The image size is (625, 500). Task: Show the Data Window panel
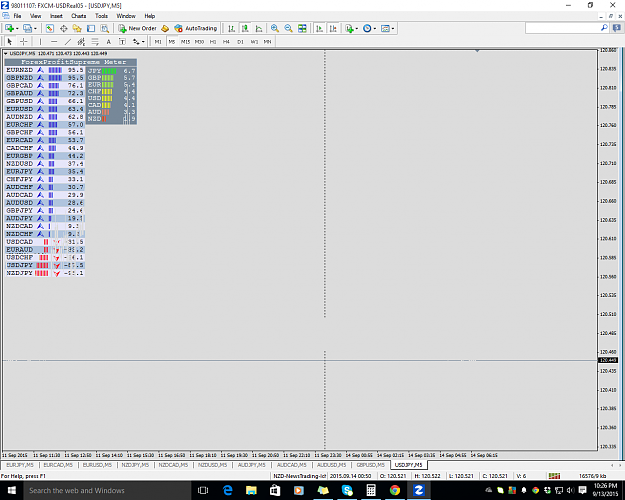point(63,28)
